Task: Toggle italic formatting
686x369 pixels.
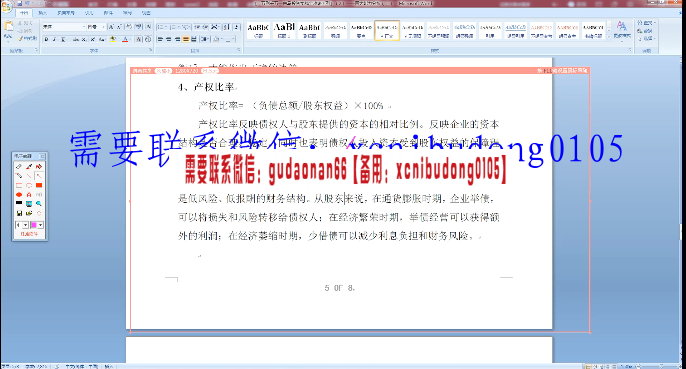Action: click(x=54, y=39)
